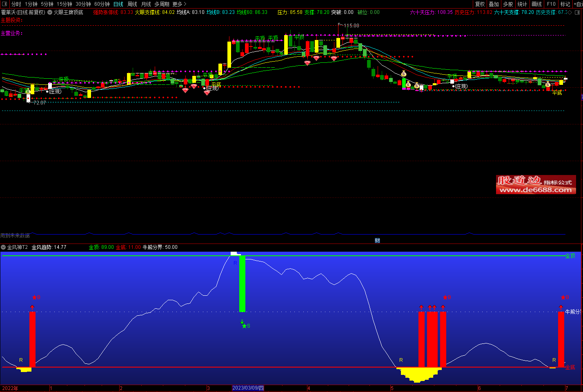Click the 火眼支撑线 84.02 value
This screenshot has height=392, width=583.
click(x=155, y=12)
